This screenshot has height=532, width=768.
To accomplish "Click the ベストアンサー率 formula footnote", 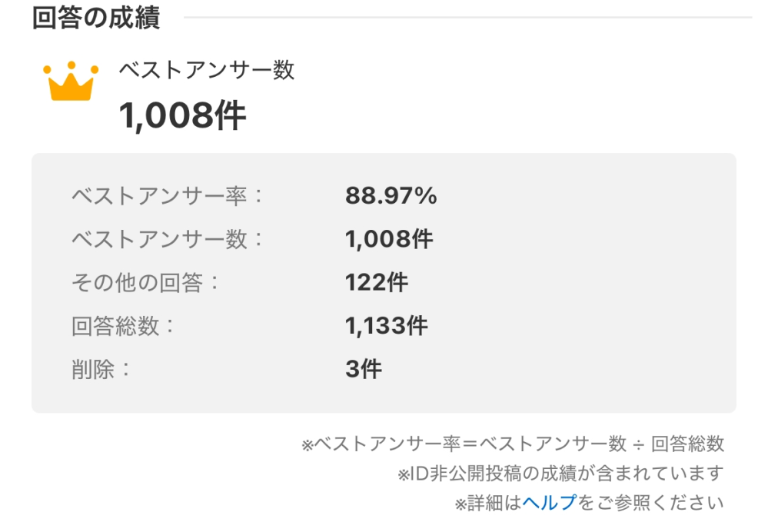I will (512, 444).
